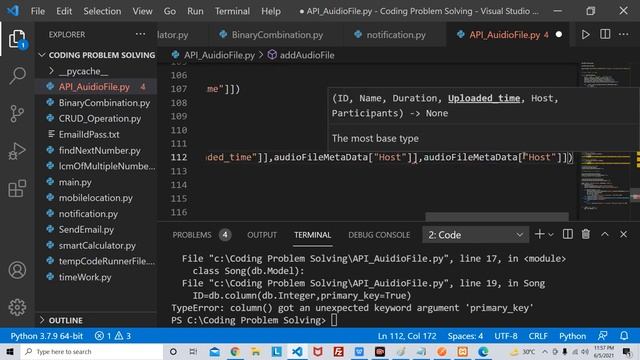The width and height of the screenshot is (640, 360).
Task: Open the Search view icon
Action: 17,76
